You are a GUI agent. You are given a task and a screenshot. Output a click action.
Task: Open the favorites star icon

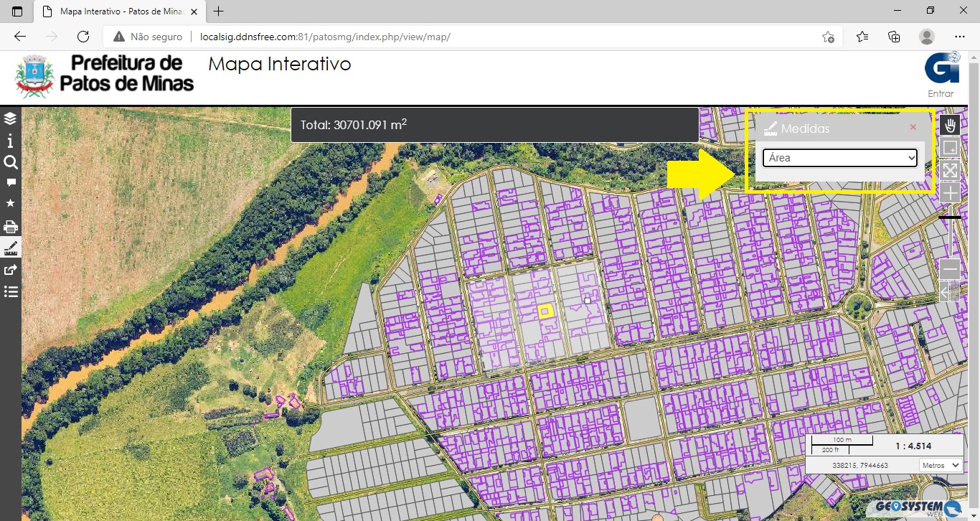10,204
